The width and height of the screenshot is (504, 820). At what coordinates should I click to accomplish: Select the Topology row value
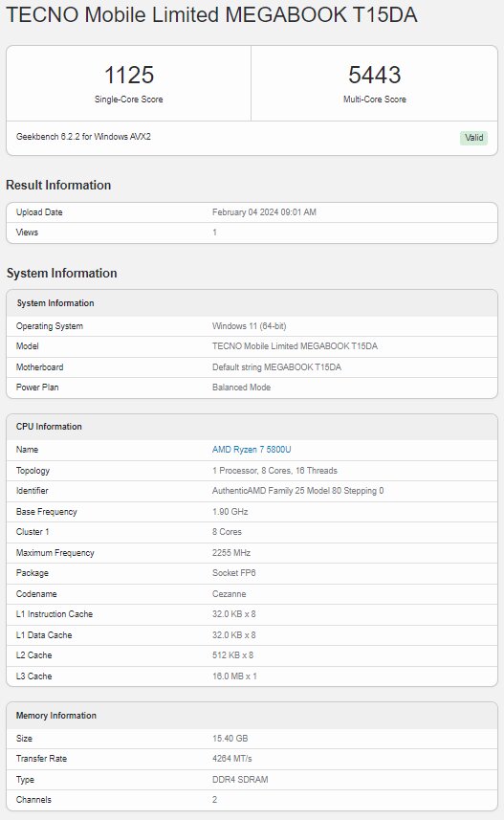coord(274,470)
